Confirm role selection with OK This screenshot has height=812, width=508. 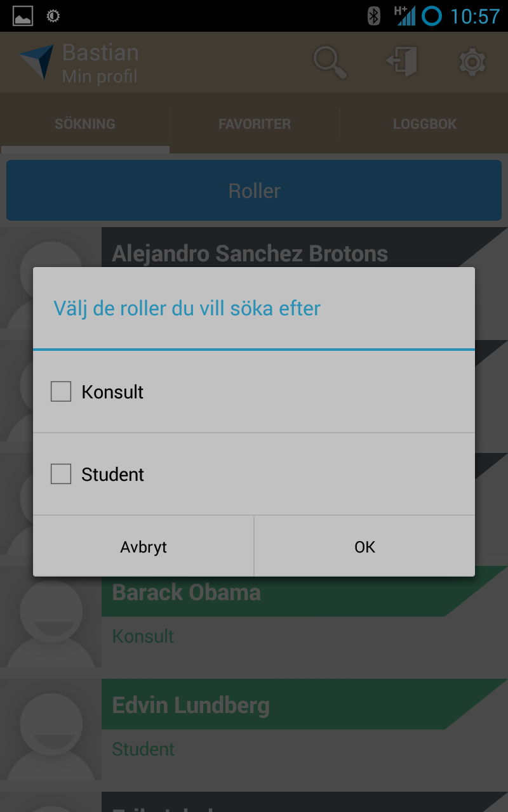point(364,546)
